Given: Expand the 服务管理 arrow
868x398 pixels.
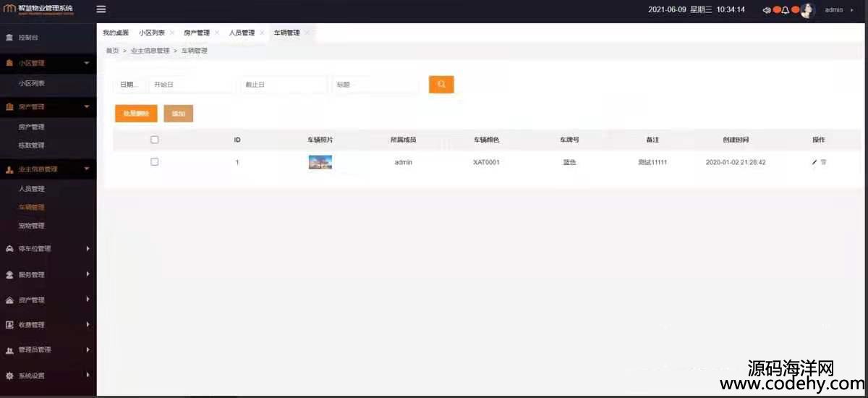Looking at the screenshot, I should [x=88, y=274].
